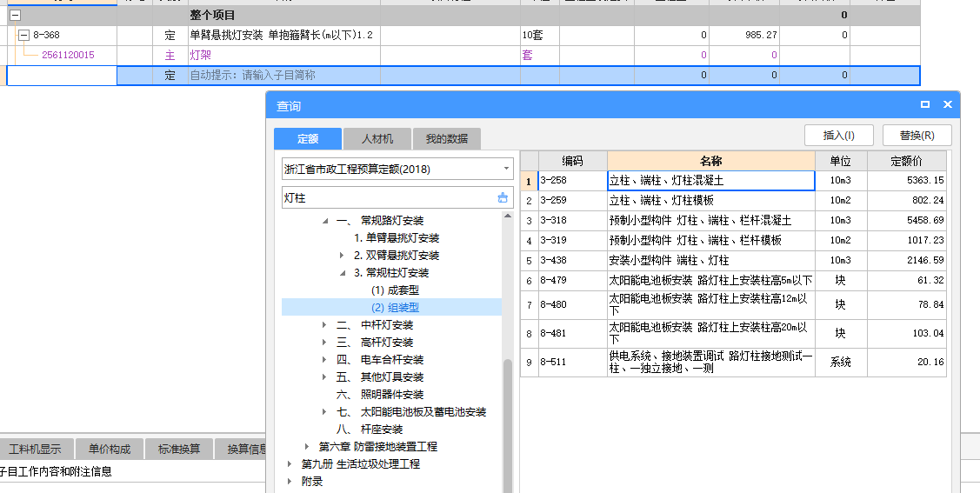Click the 10套 unit cell
The image size is (980, 493).
[539, 35]
